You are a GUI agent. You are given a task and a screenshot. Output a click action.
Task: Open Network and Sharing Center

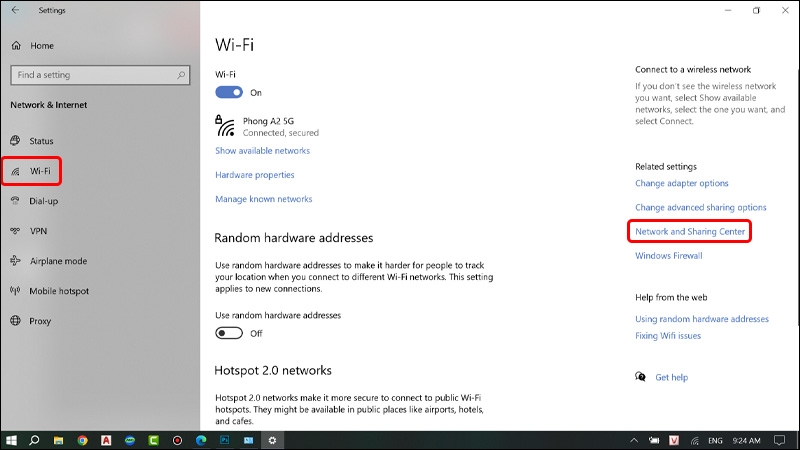[690, 232]
